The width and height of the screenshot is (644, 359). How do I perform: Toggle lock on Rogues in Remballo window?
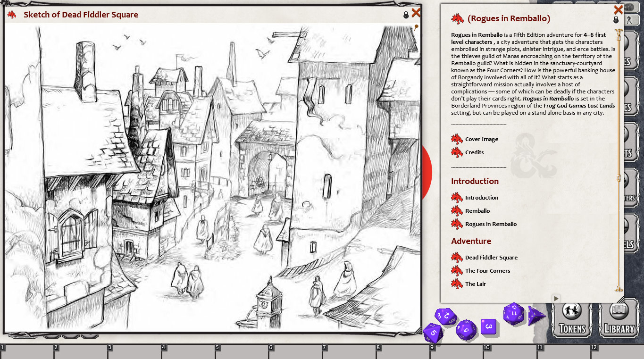pyautogui.click(x=616, y=20)
